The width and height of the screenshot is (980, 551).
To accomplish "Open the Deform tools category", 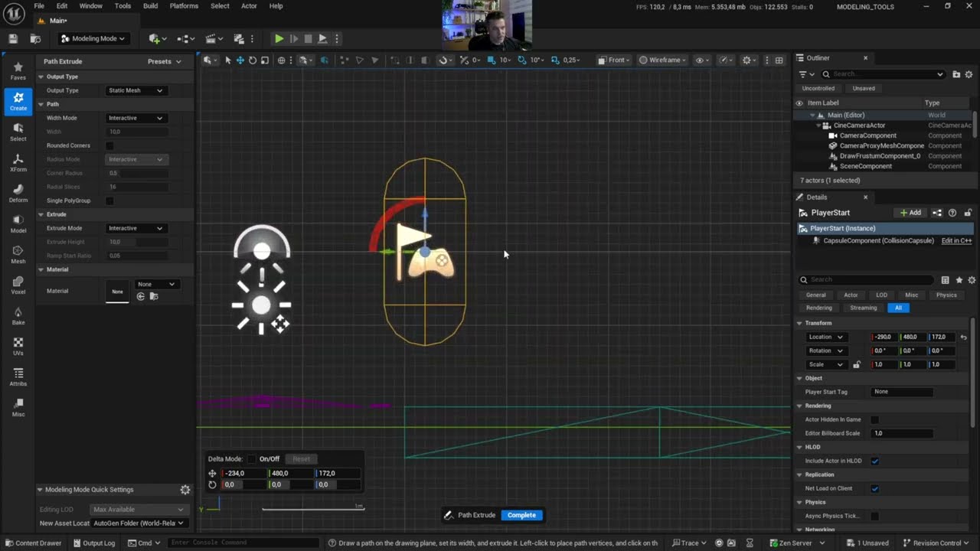I will pyautogui.click(x=18, y=194).
